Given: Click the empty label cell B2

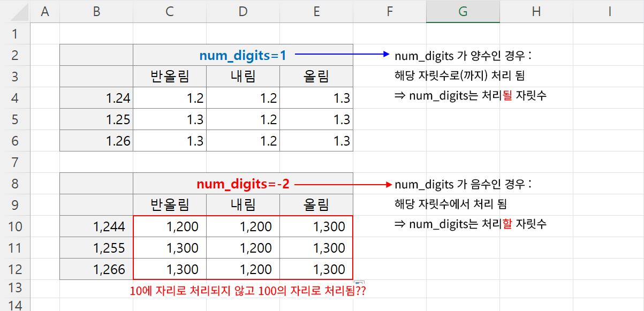Looking at the screenshot, I should coord(96,55).
